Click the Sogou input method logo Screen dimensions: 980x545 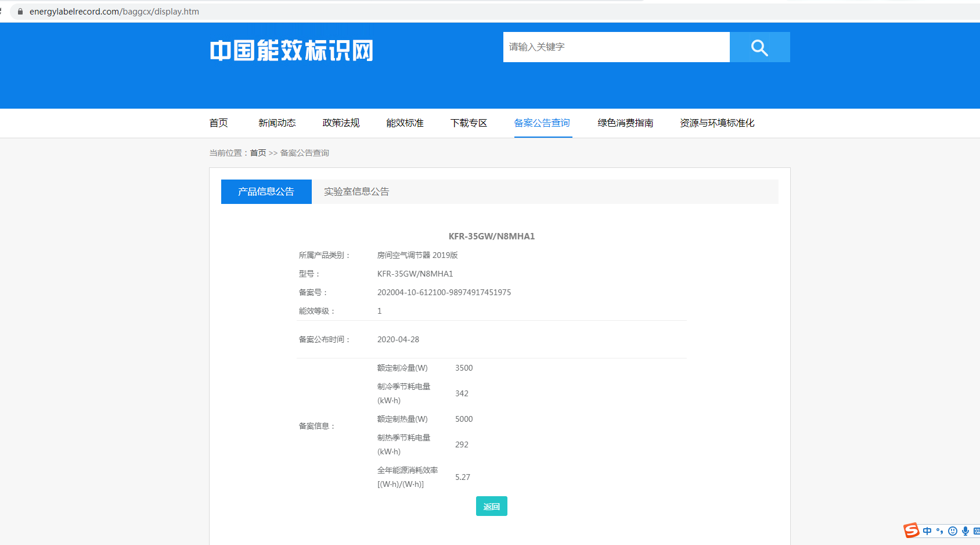(x=911, y=530)
